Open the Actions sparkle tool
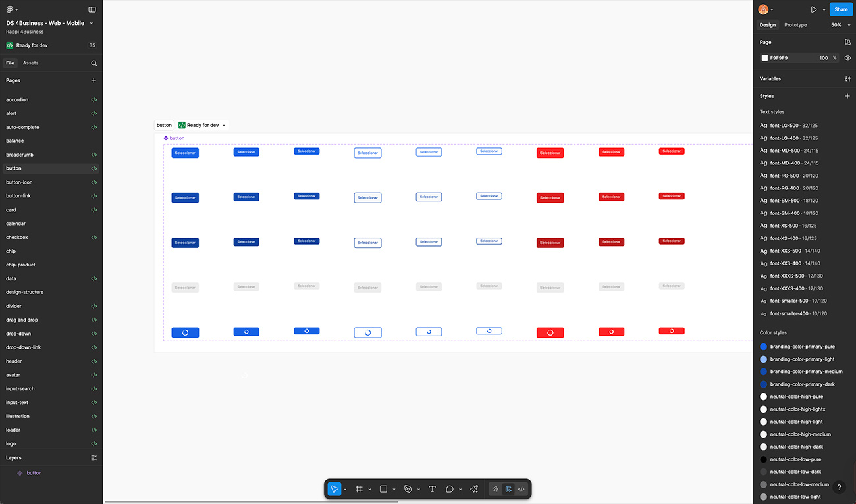The width and height of the screenshot is (856, 504). click(x=474, y=489)
